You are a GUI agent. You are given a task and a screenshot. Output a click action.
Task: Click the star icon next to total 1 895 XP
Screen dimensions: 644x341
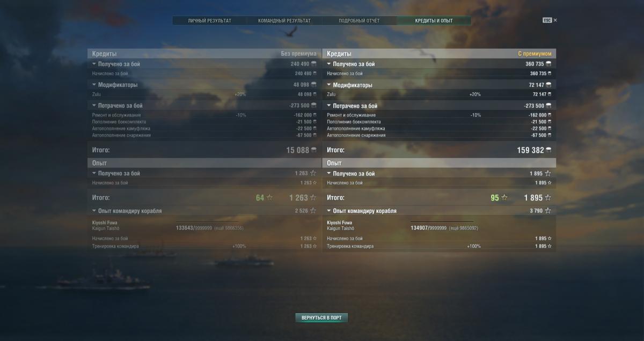point(548,198)
